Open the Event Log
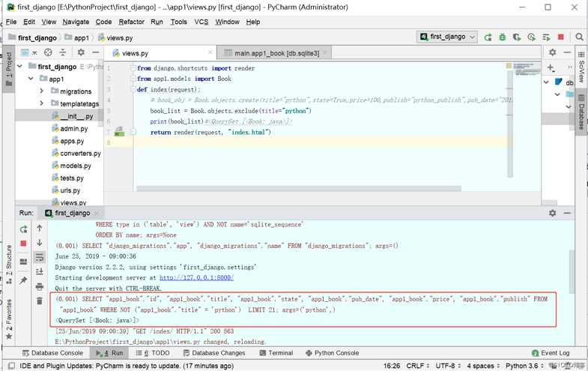Viewport: 588px width, 371px height. point(551,353)
